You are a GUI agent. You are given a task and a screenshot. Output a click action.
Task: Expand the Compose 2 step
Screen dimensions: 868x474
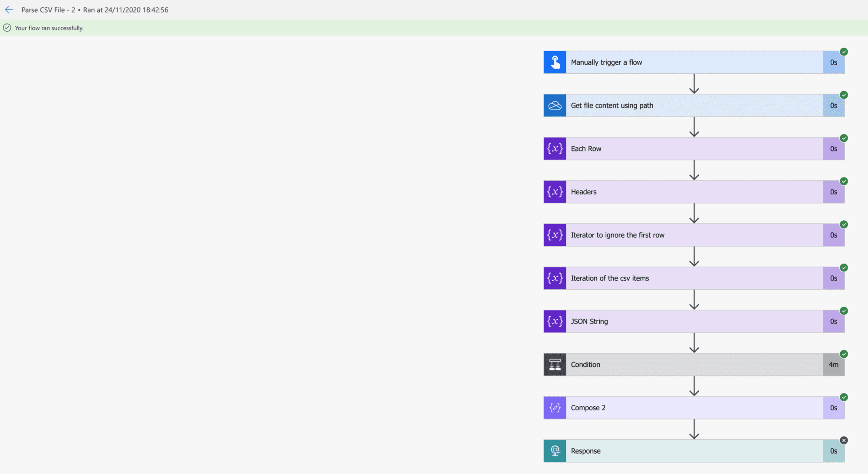click(694, 408)
